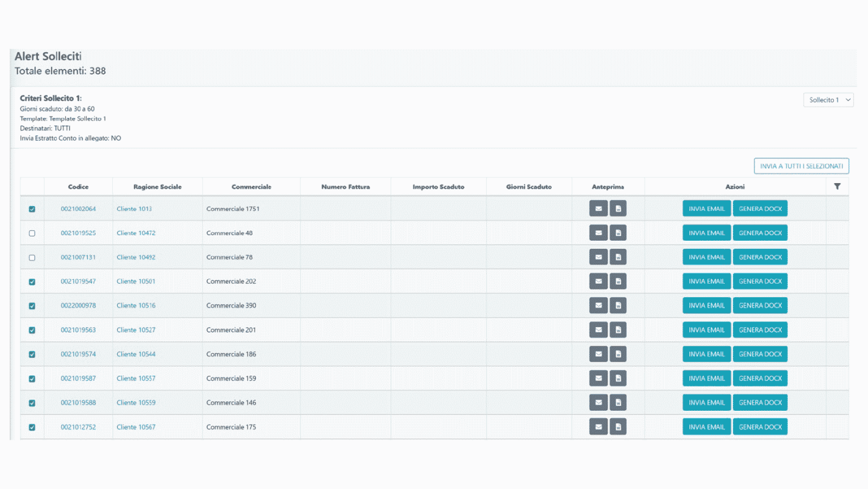Open the Cliente 10501 link
The width and height of the screenshot is (868, 489).
point(136,281)
